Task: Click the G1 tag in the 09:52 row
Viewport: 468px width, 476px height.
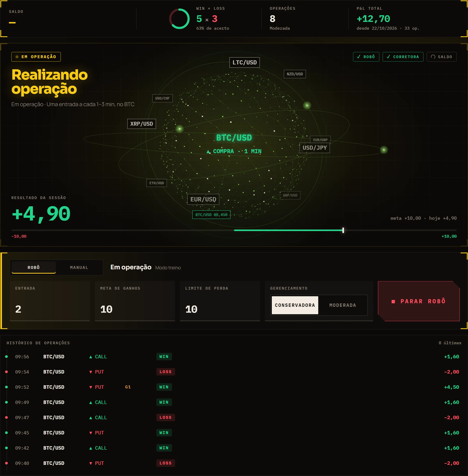Action: point(128,387)
